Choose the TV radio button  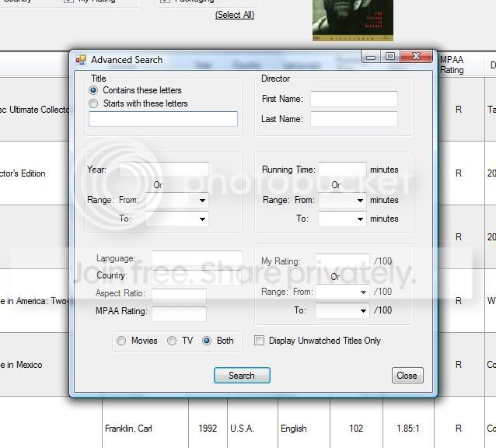pos(172,341)
